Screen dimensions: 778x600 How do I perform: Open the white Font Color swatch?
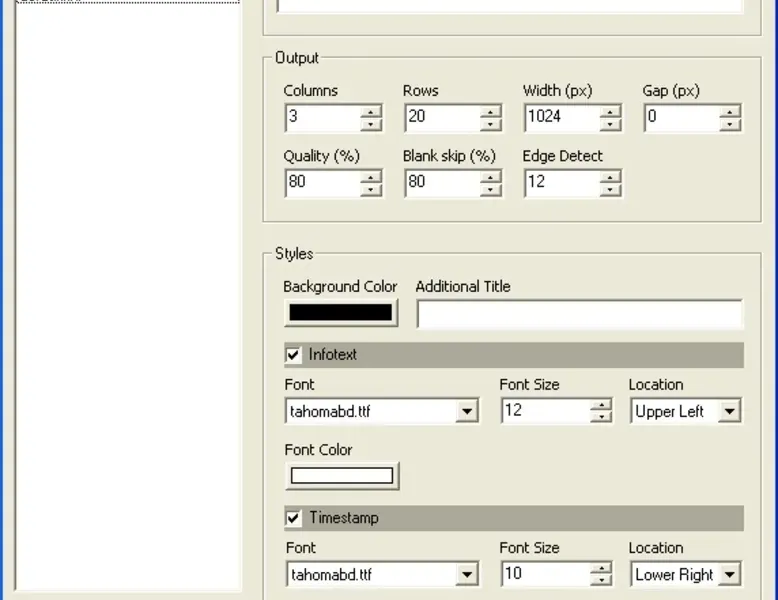tap(341, 476)
